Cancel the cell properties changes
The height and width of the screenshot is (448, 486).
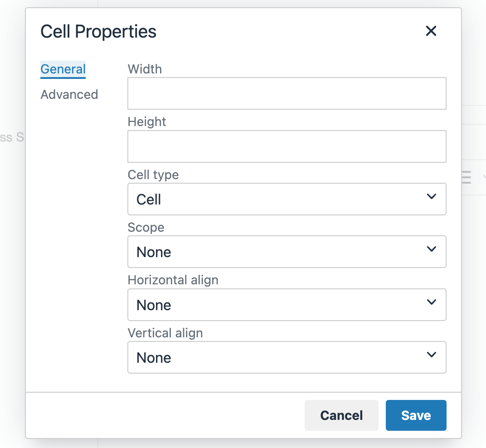click(x=341, y=415)
